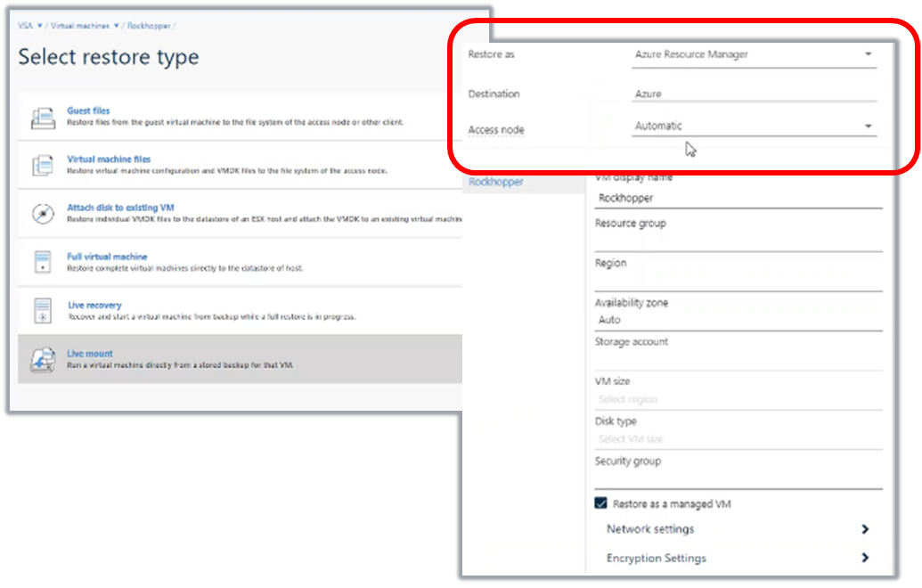Open the VSA breadcrumb dropdown
922x588 pixels.
pos(39,26)
